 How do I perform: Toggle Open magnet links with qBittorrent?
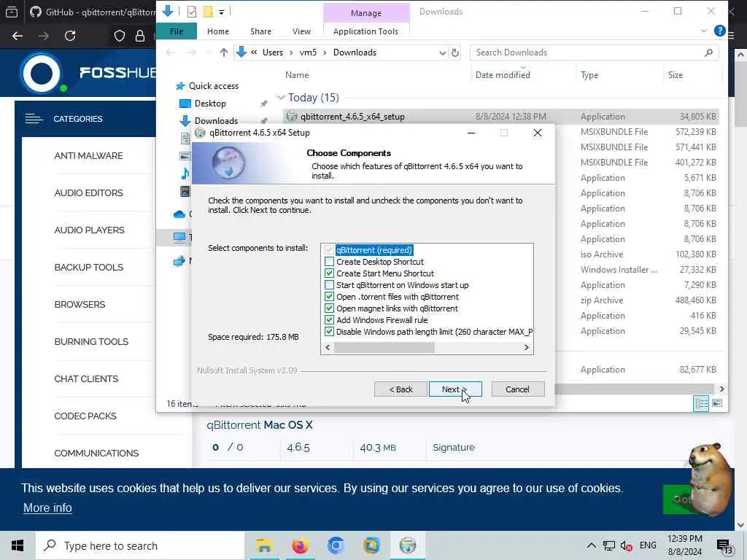[x=329, y=308]
